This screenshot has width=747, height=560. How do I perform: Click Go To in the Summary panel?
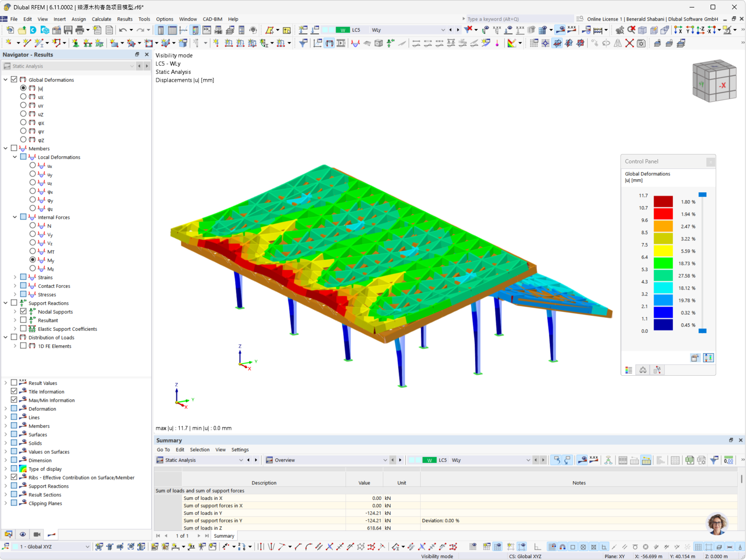coord(163,449)
